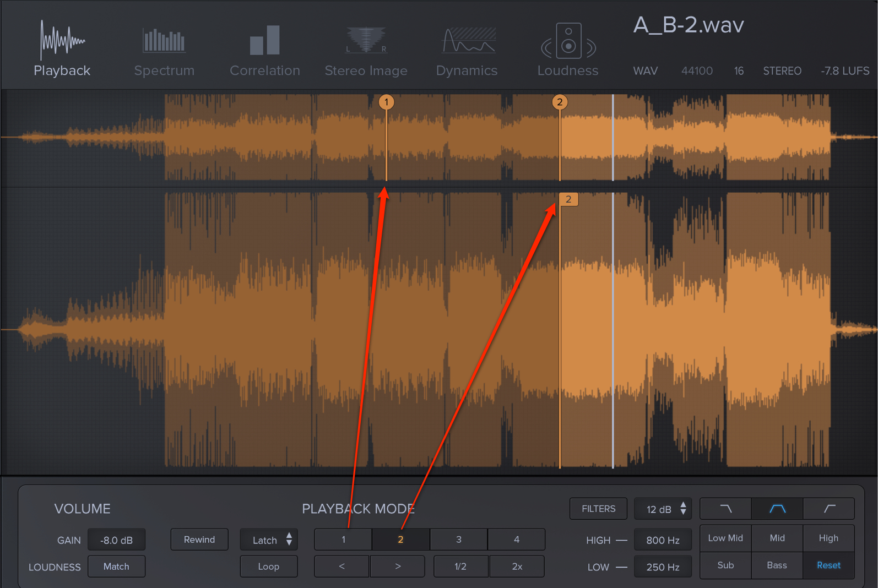Click the square marker 2 flag in main waveform
Image resolution: width=878 pixels, height=588 pixels.
(x=568, y=199)
